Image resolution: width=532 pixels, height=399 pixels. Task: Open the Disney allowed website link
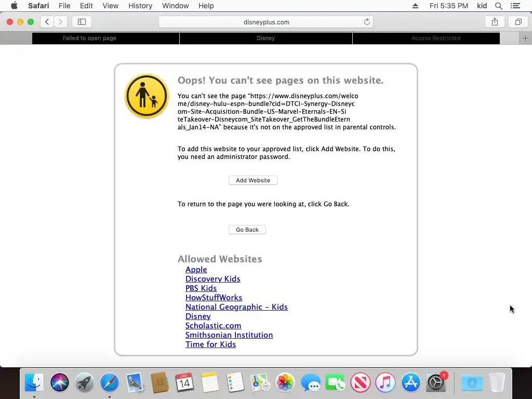coord(198,316)
